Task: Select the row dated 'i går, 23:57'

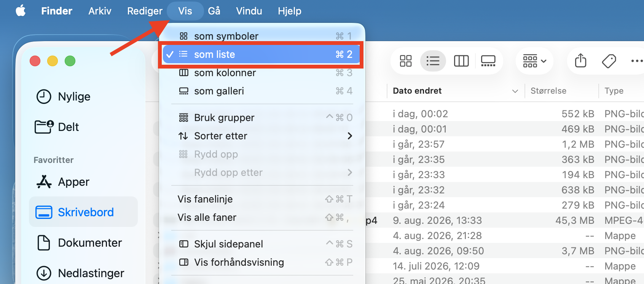Action: 505,144
